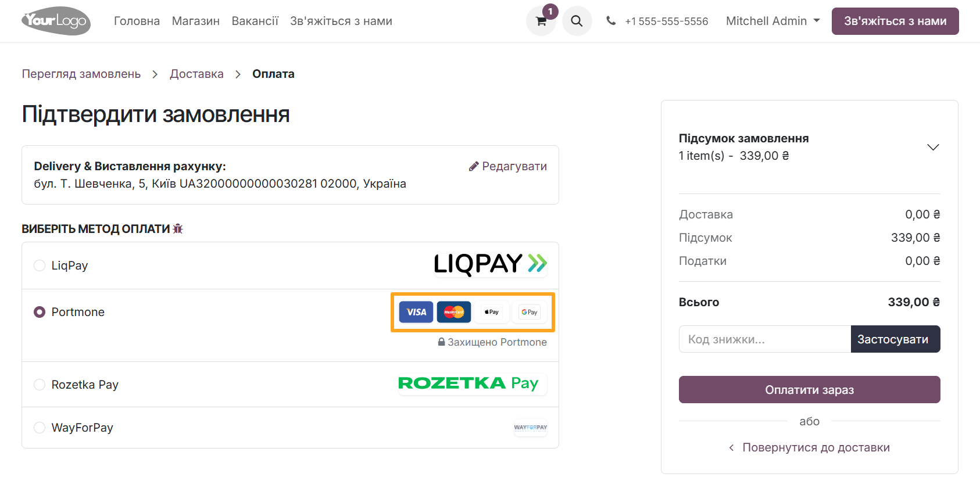
Task: Click the phone icon next to +1 555-555-5556
Action: click(611, 21)
